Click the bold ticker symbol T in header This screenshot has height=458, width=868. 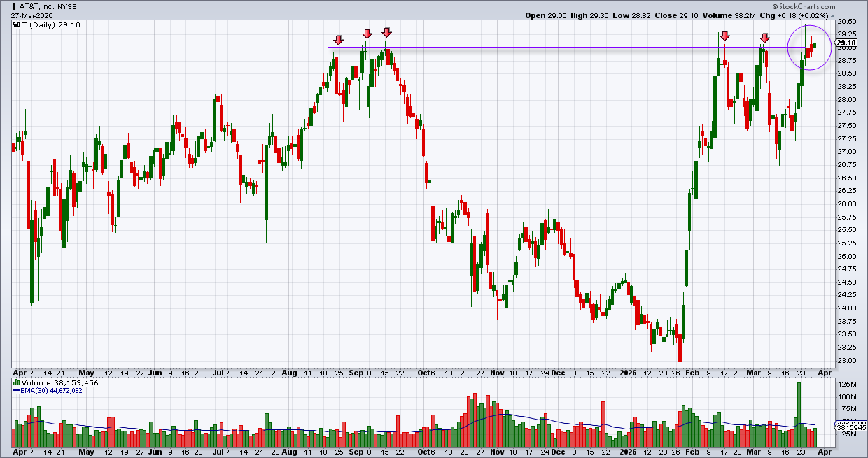coord(15,6)
